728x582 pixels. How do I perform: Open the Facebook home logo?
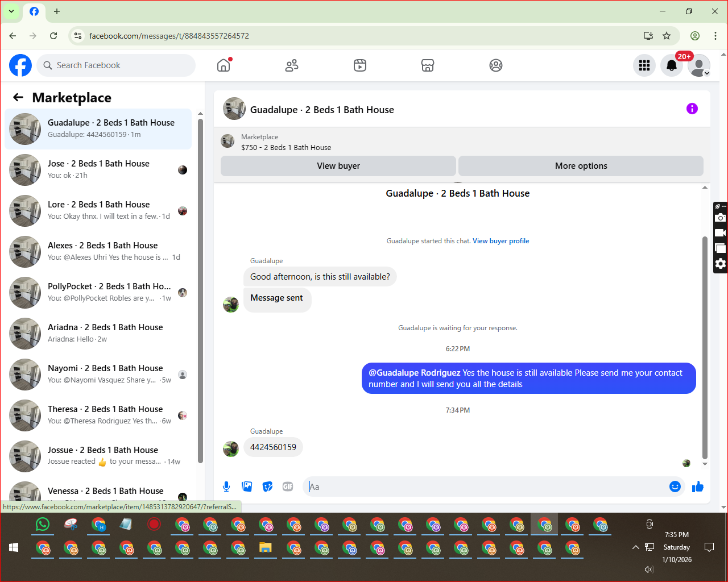coord(20,65)
